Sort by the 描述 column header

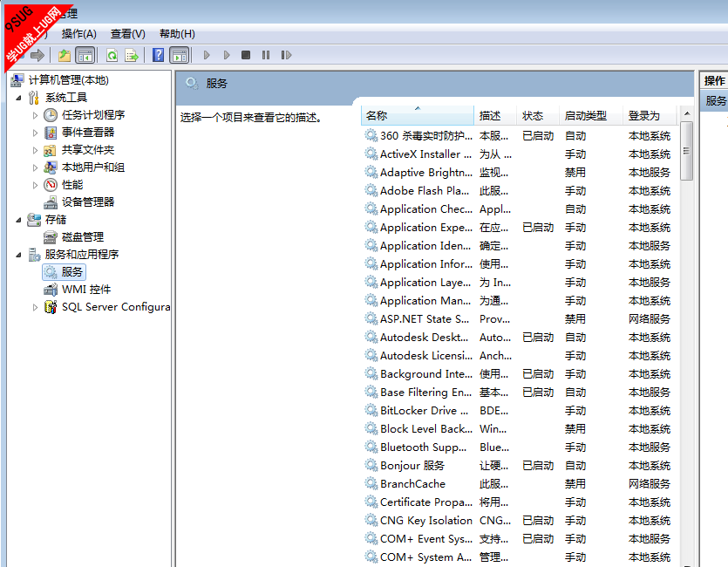(495, 116)
